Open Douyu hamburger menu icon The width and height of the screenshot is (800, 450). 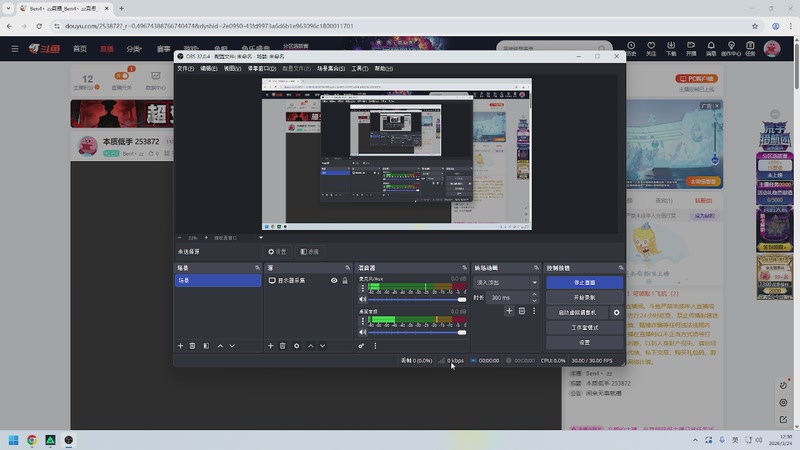click(15, 48)
